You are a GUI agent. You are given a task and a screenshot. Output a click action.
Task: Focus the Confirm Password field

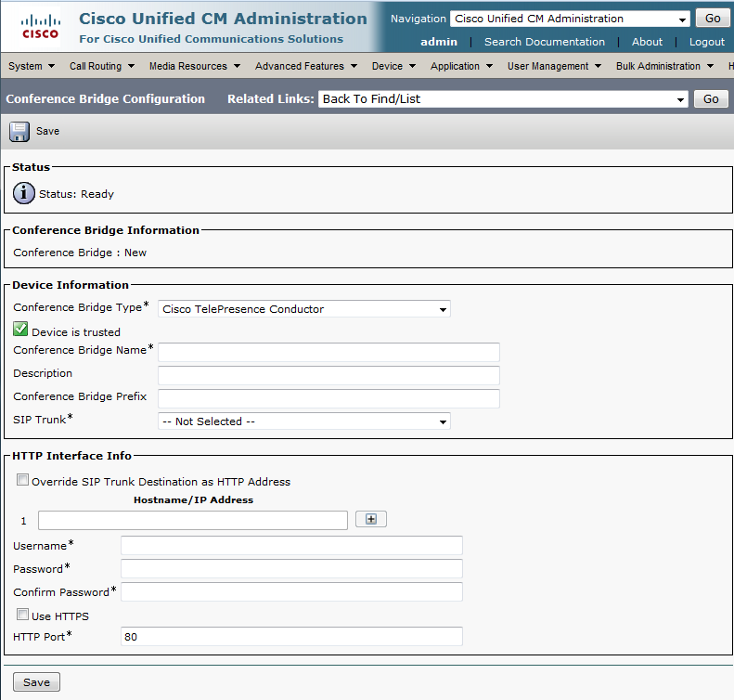[291, 591]
